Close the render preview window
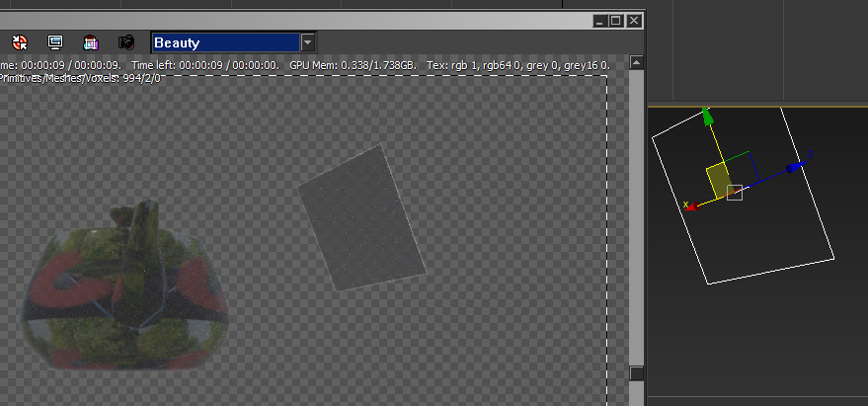The height and width of the screenshot is (406, 868). [x=634, y=21]
